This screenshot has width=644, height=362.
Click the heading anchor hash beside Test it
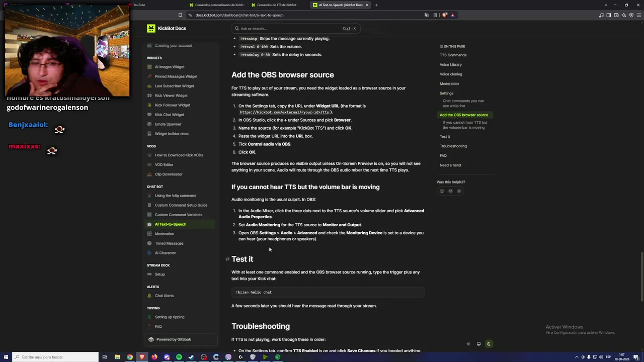tap(227, 259)
